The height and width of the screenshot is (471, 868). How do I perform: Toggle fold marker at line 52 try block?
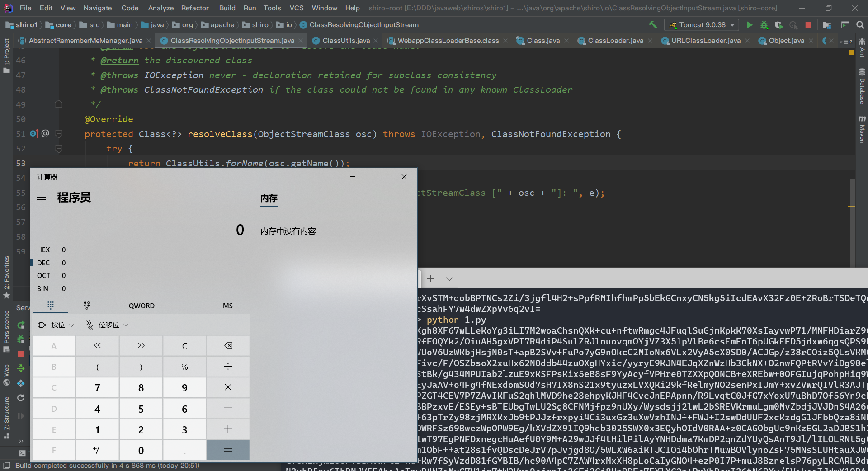59,148
